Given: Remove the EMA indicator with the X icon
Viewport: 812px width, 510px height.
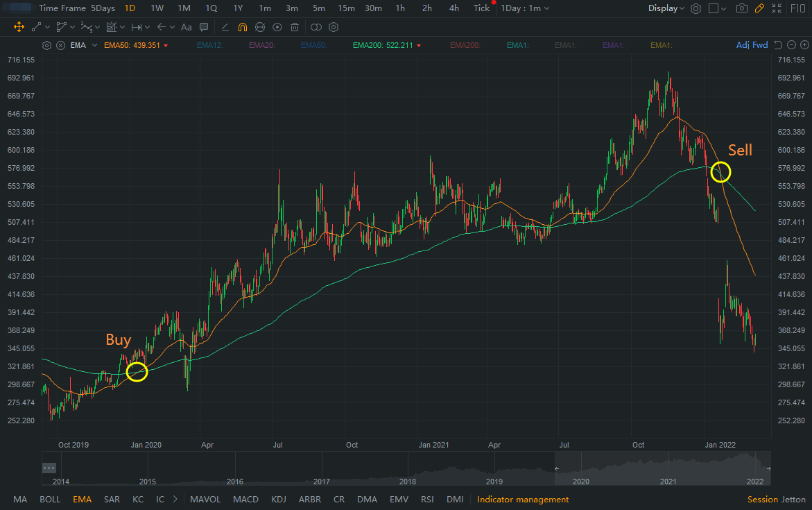Looking at the screenshot, I should (61, 44).
